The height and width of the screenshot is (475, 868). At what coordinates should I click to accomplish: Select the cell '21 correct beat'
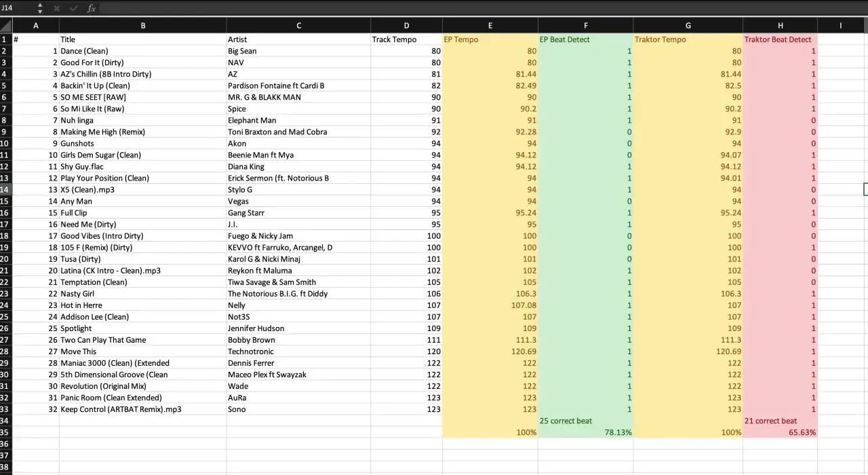click(780, 421)
